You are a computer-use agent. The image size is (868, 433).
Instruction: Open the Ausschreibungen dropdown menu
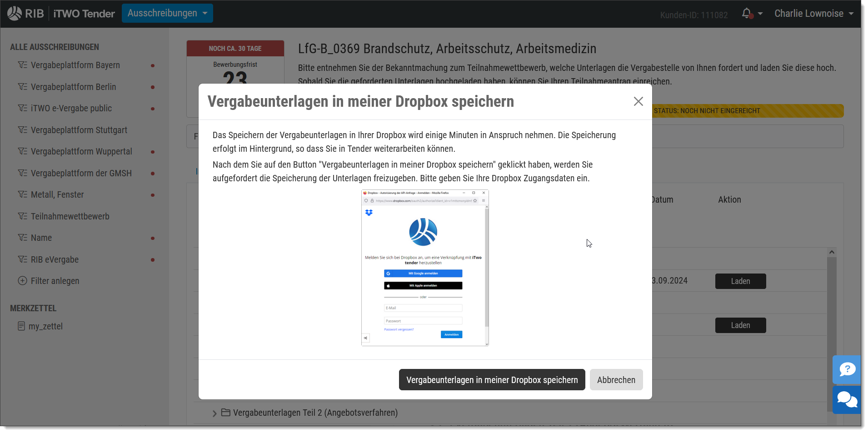167,13
